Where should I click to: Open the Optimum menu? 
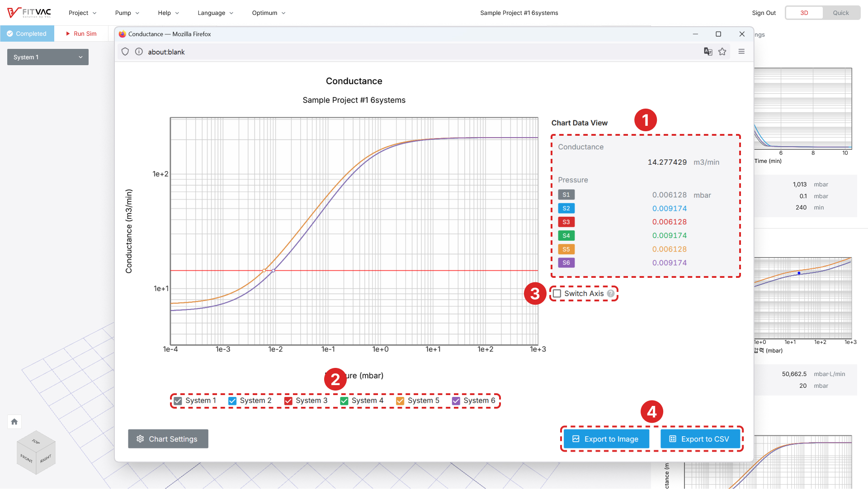click(x=269, y=13)
